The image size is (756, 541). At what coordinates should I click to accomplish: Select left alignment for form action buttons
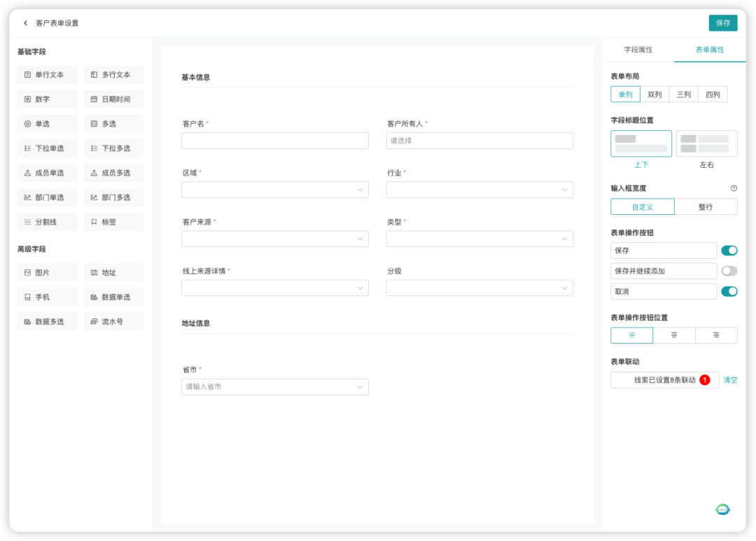pyautogui.click(x=631, y=335)
